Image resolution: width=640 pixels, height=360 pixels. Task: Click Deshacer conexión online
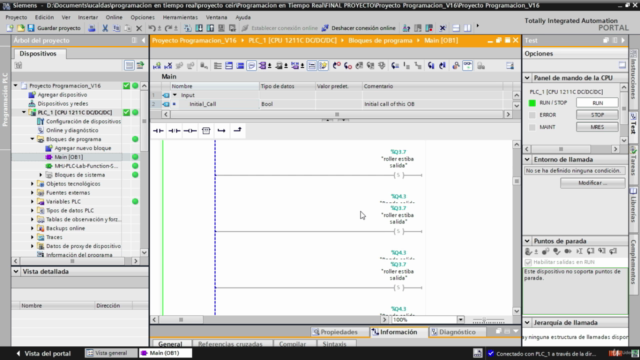click(359, 28)
